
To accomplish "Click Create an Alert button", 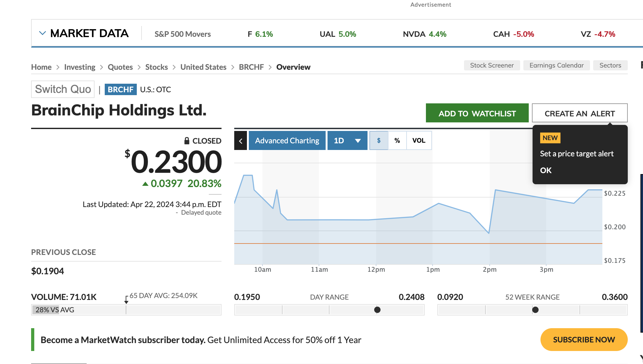I will (x=580, y=113).
